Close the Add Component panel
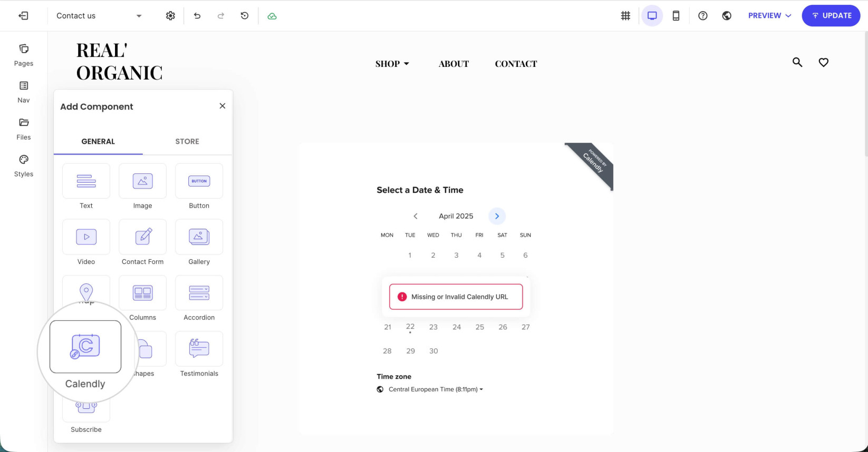Viewport: 868px width, 452px height. (x=223, y=106)
